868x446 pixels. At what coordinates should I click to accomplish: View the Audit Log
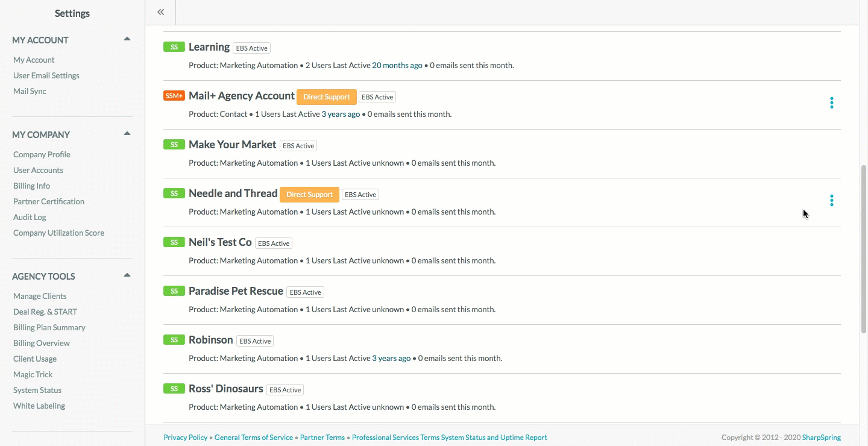(30, 217)
